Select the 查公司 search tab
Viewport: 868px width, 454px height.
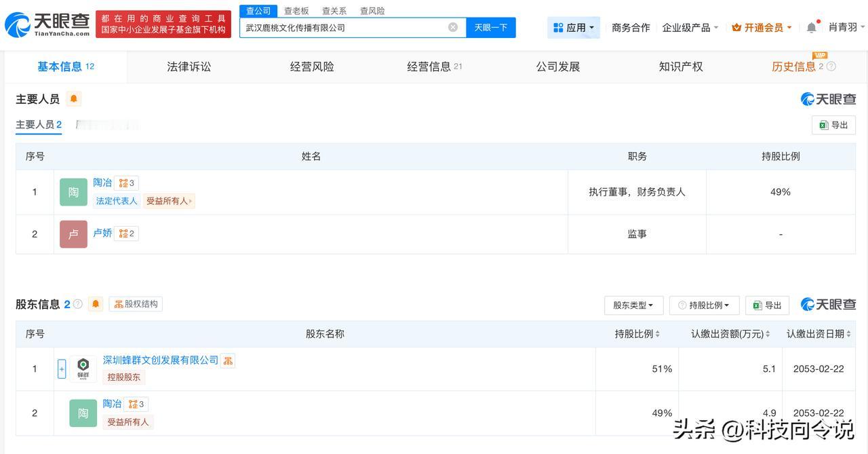pyautogui.click(x=258, y=11)
